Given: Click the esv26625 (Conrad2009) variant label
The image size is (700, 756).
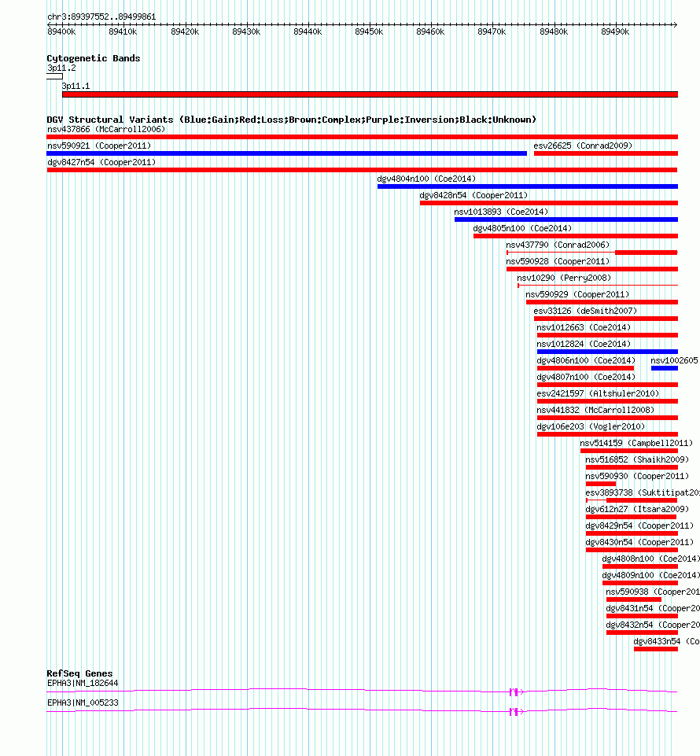Looking at the screenshot, I should (x=583, y=146).
